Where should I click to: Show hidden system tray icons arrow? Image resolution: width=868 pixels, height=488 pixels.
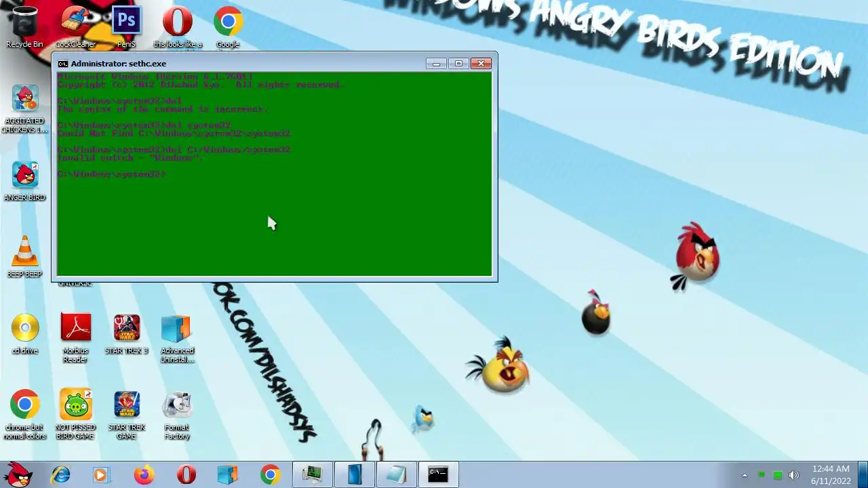tap(745, 475)
